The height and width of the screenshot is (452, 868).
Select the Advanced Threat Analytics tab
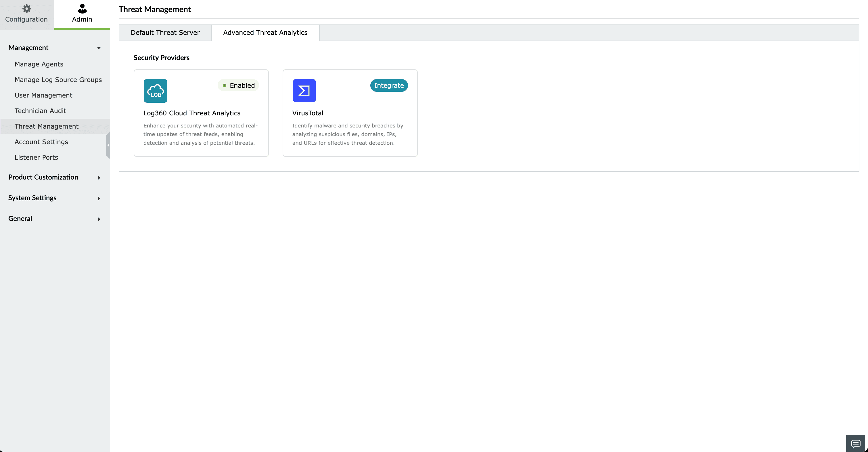pos(265,33)
